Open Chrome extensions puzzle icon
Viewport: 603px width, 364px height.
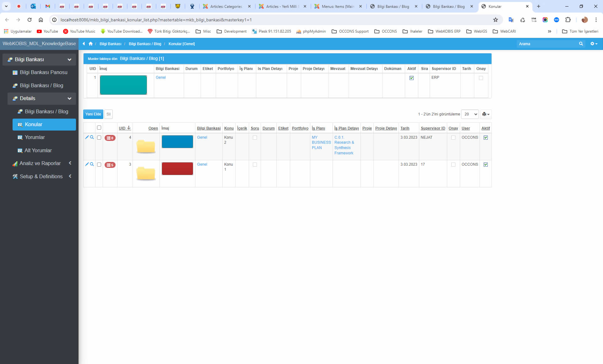568,20
